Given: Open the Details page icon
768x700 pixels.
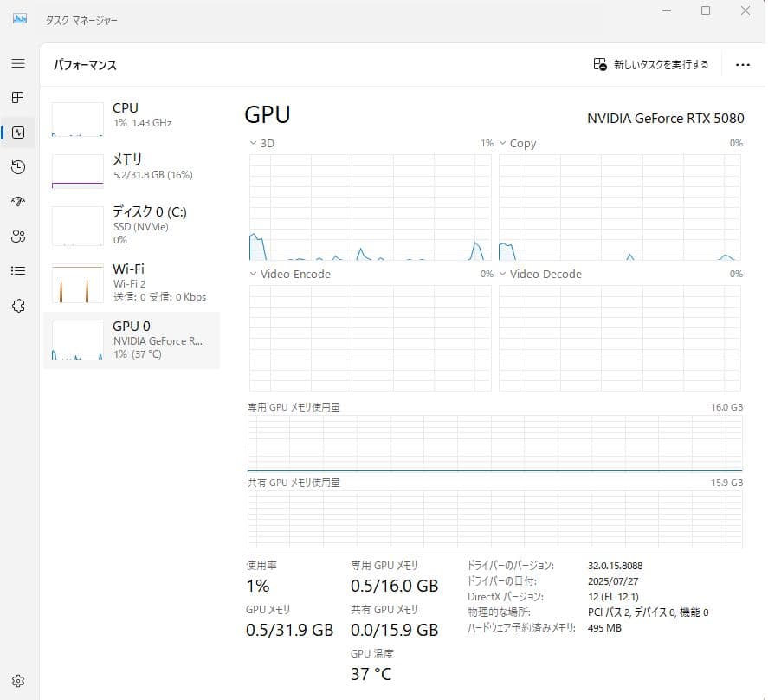Looking at the screenshot, I should tap(18, 270).
